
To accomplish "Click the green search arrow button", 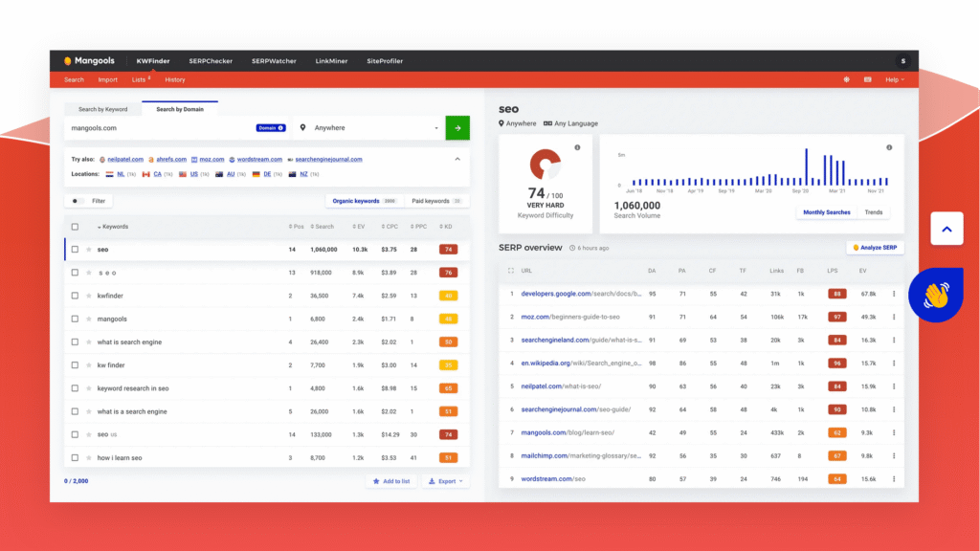I will [x=457, y=128].
